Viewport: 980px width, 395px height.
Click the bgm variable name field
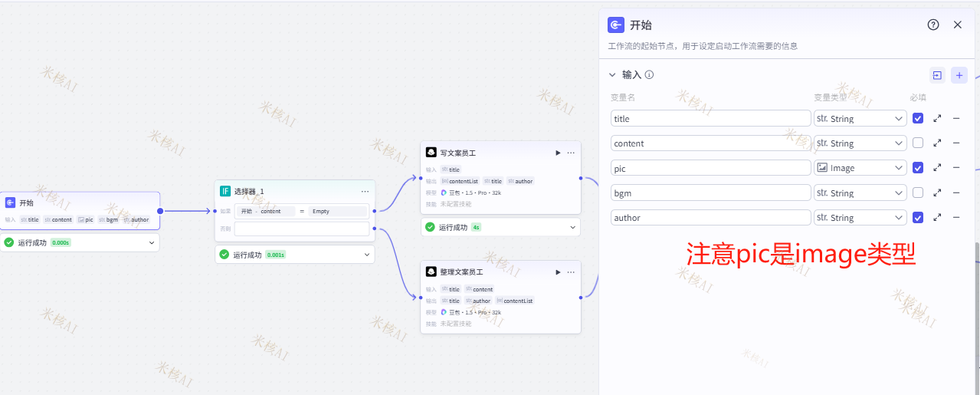pos(710,193)
